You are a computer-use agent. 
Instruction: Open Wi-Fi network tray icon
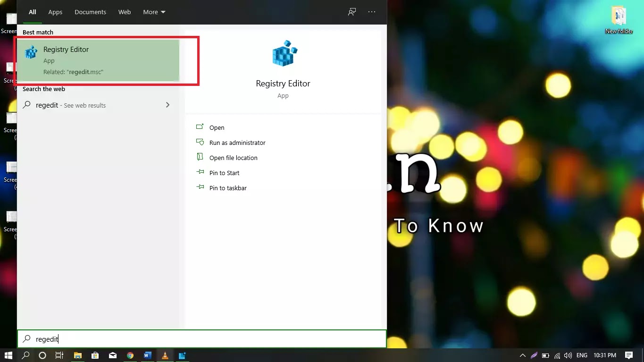[x=557, y=355]
